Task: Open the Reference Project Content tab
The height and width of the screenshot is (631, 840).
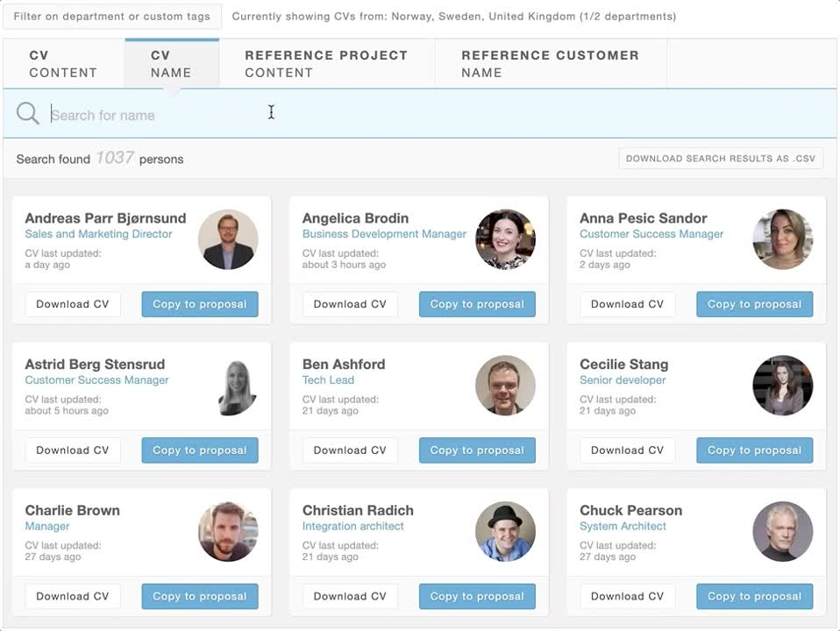Action: [x=326, y=64]
